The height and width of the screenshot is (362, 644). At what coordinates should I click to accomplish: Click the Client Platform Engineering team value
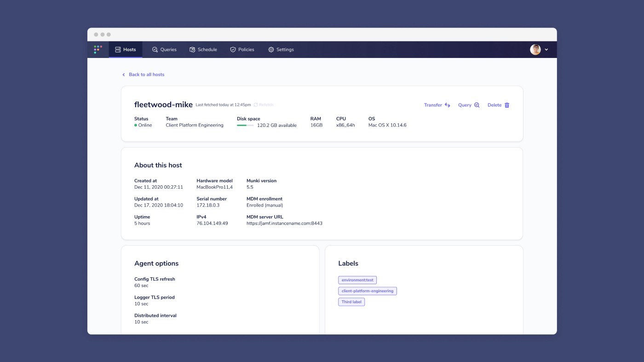[x=195, y=125]
